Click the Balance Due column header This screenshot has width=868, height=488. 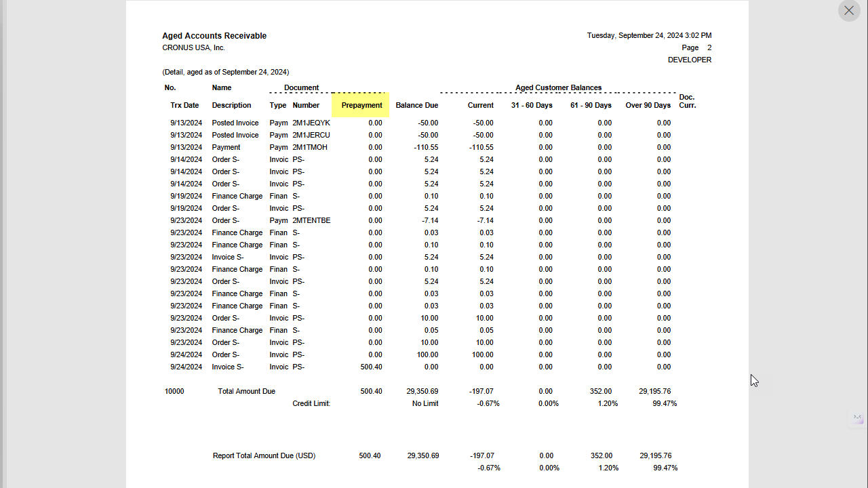point(417,105)
